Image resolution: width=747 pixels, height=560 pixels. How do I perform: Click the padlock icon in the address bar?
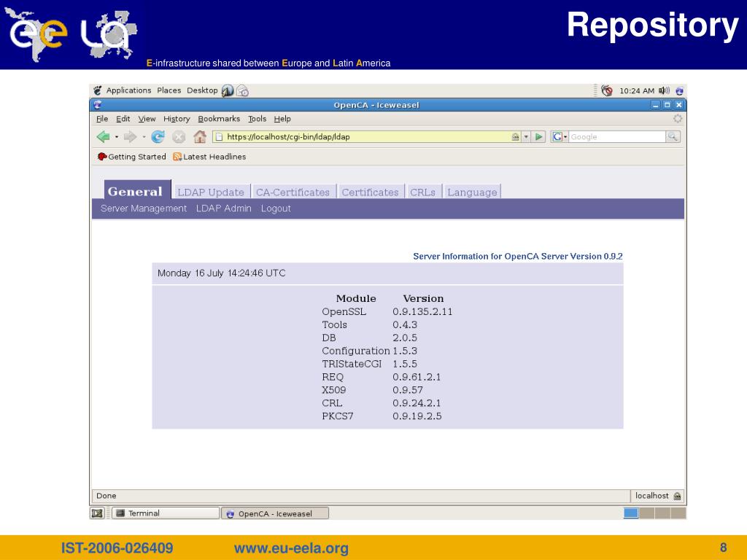[x=515, y=136]
